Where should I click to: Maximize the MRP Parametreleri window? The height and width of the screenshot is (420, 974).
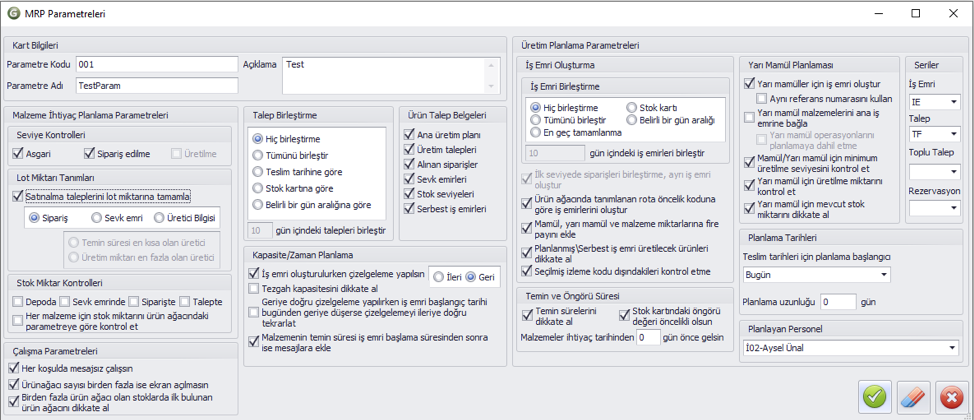(916, 13)
